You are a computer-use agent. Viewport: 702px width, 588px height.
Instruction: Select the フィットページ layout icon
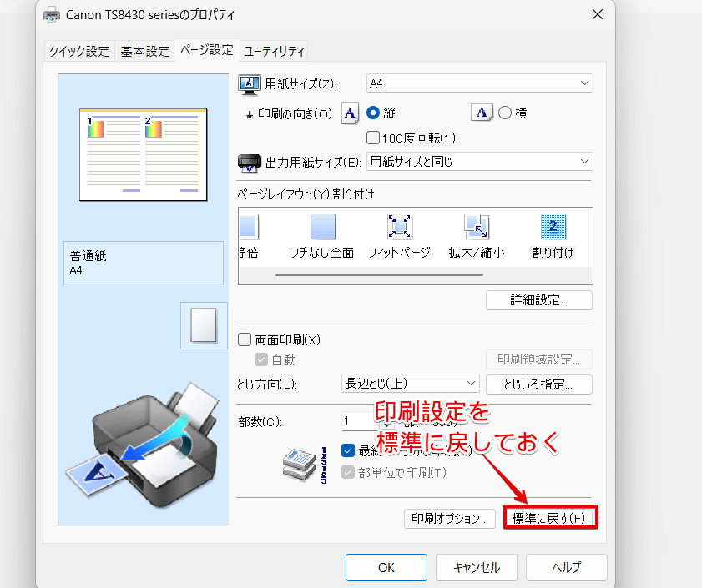coord(399,227)
